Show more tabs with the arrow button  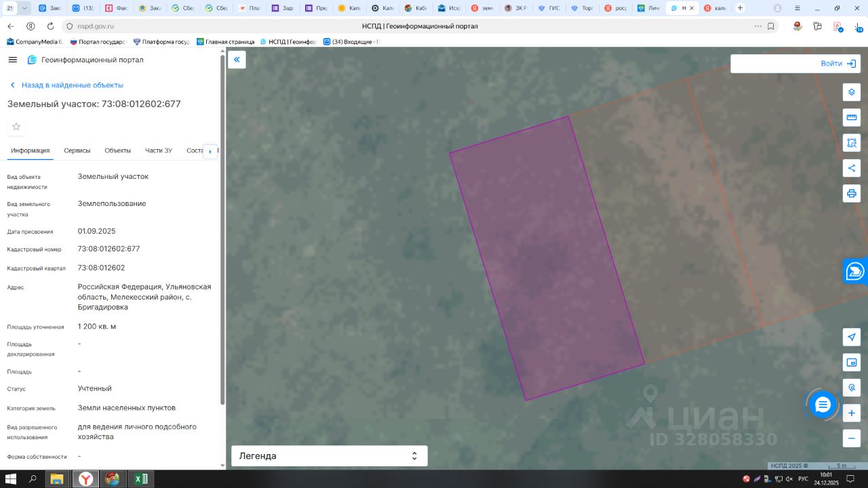210,151
